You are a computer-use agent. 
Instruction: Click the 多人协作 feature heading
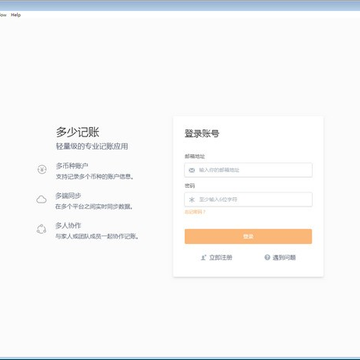click(68, 225)
